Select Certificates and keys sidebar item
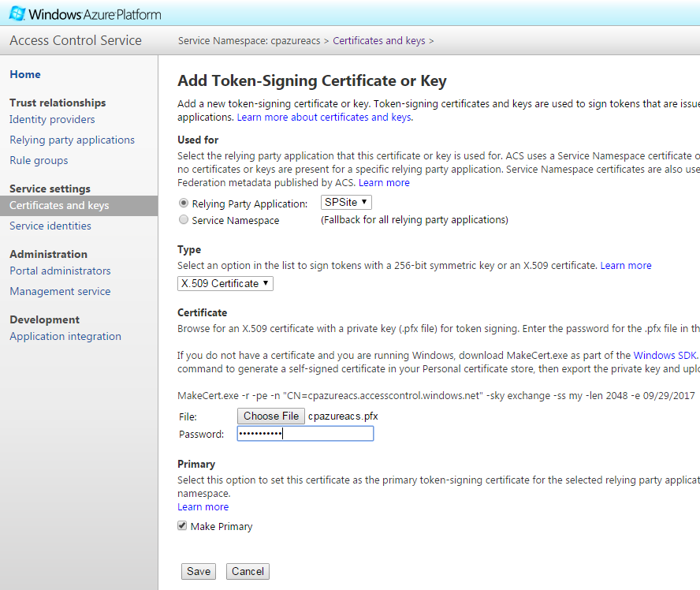Image resolution: width=700 pixels, height=590 pixels. [x=59, y=205]
